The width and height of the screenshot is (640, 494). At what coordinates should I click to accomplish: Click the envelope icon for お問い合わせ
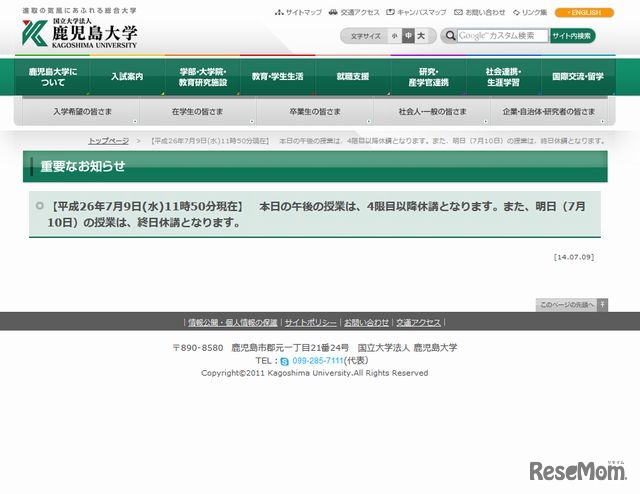pos(458,12)
